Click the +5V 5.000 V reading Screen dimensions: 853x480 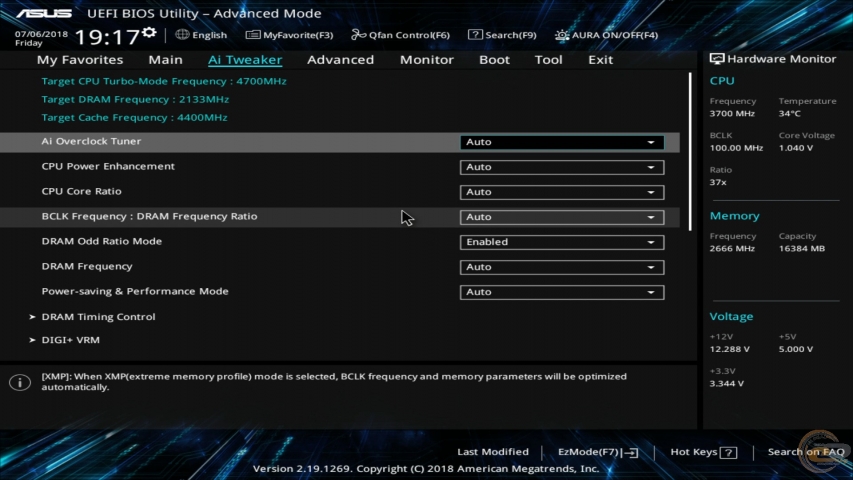tap(796, 349)
